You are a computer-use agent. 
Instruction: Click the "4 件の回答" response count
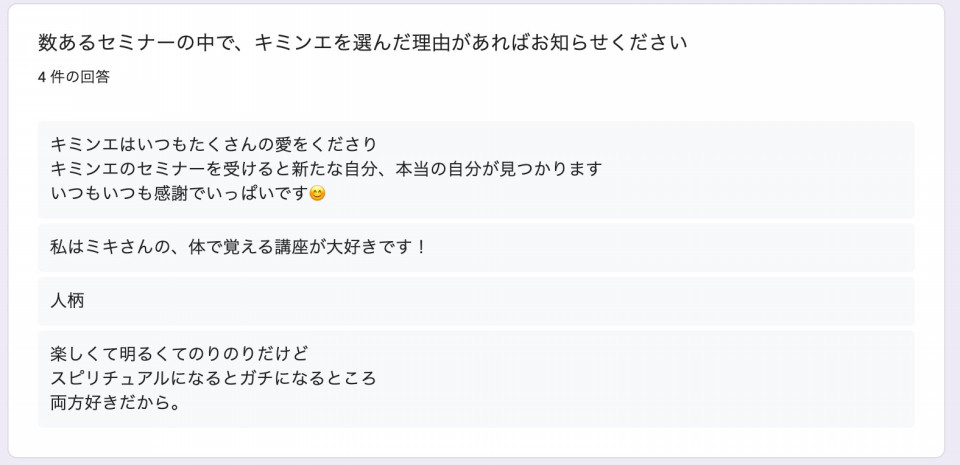(74, 77)
